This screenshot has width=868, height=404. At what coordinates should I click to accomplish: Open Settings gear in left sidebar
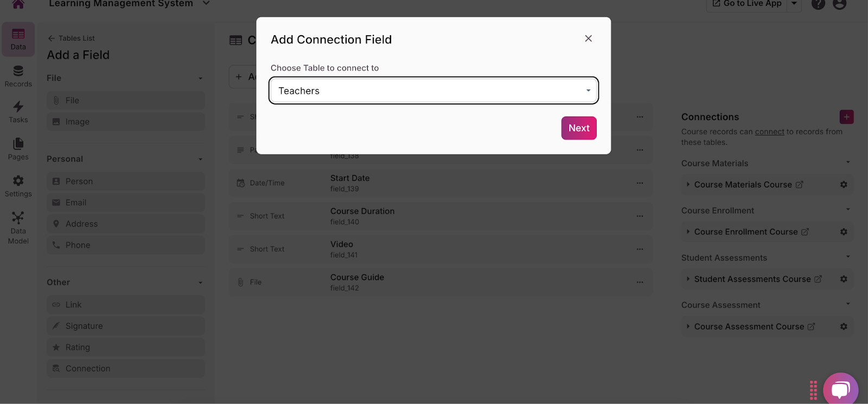(x=18, y=186)
